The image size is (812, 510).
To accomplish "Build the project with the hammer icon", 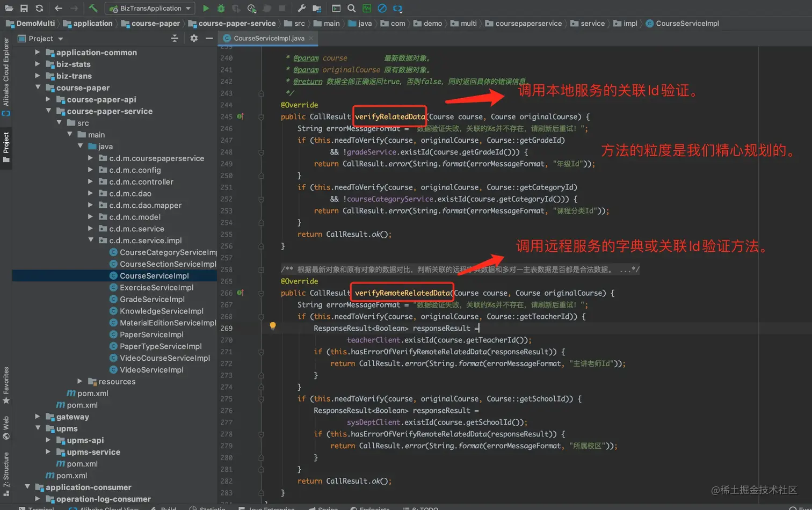I will pyautogui.click(x=93, y=8).
